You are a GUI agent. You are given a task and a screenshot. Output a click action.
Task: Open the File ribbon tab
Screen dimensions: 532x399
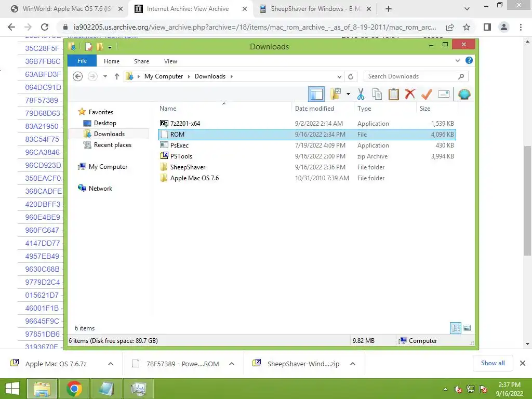click(82, 61)
